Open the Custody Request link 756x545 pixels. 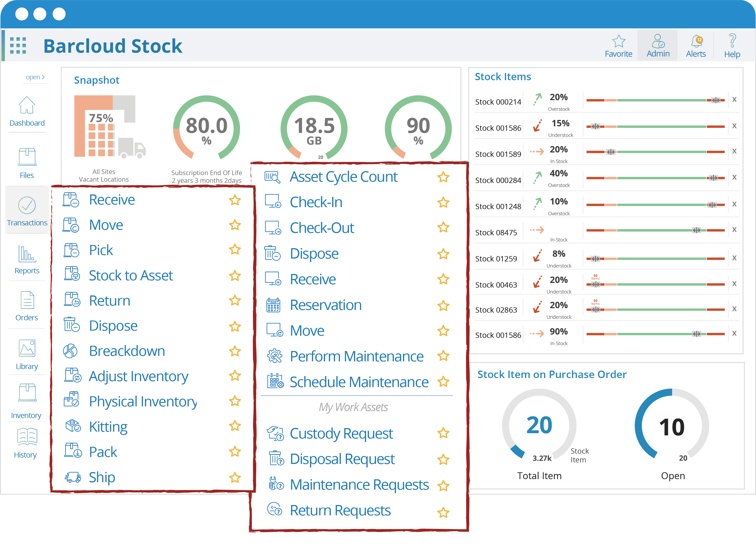pyautogui.click(x=341, y=433)
